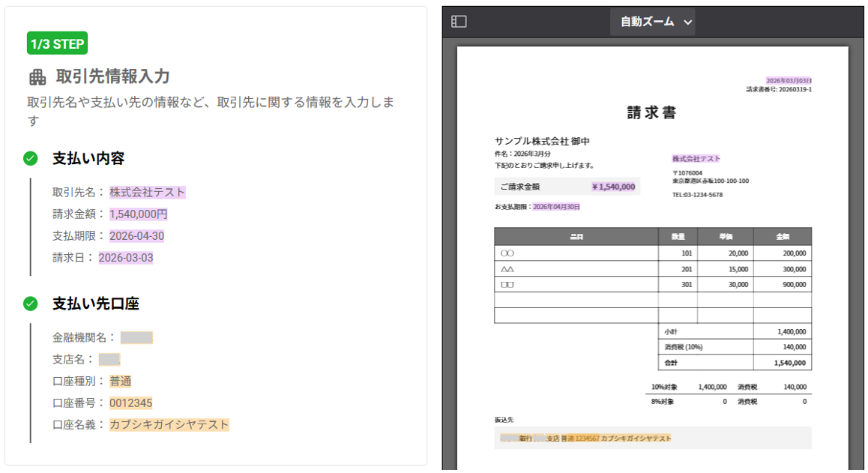
Task: Click the 件名：2026年3月分 line
Action: [522, 154]
